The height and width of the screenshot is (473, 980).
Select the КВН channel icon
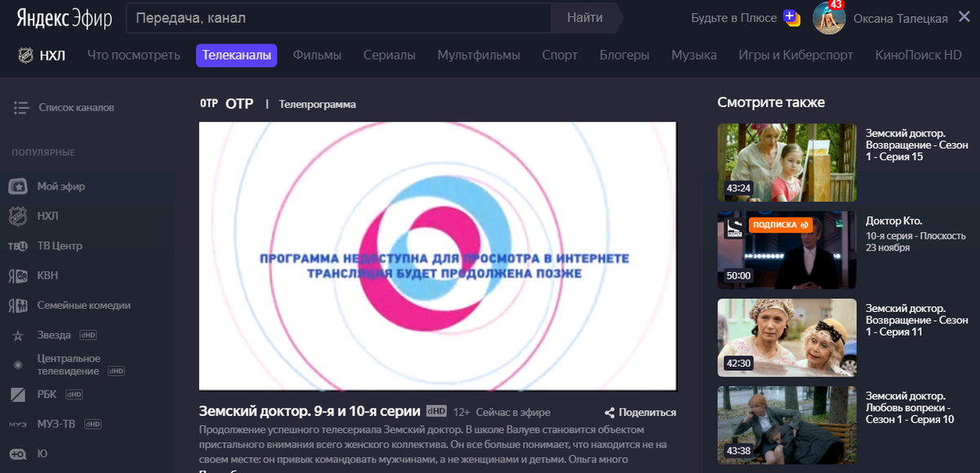(17, 276)
